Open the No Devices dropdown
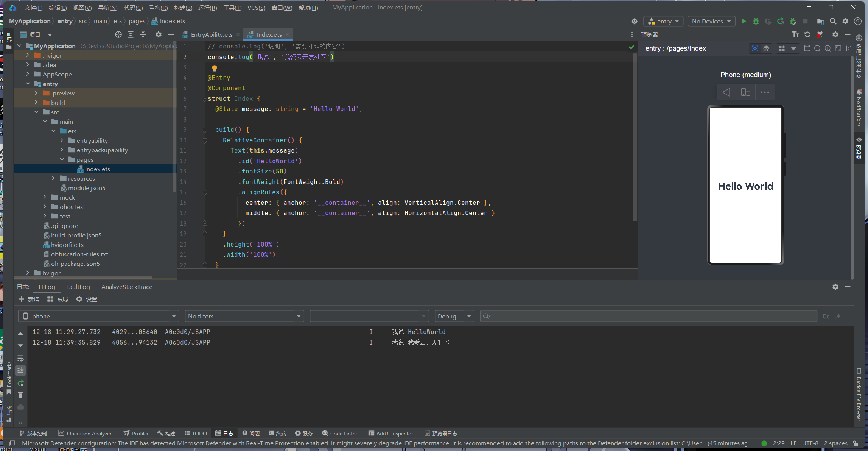 pos(711,21)
